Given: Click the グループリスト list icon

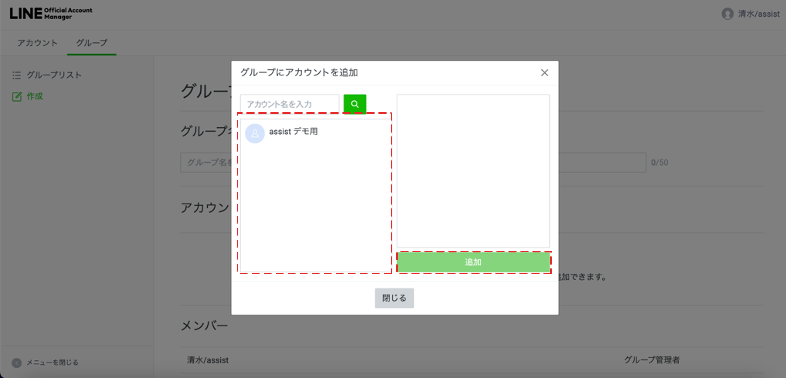Looking at the screenshot, I should pyautogui.click(x=17, y=75).
